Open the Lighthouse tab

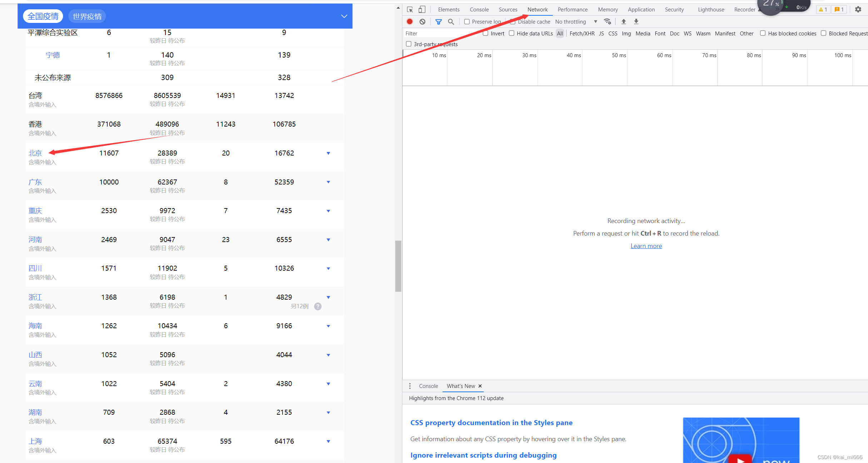711,10
